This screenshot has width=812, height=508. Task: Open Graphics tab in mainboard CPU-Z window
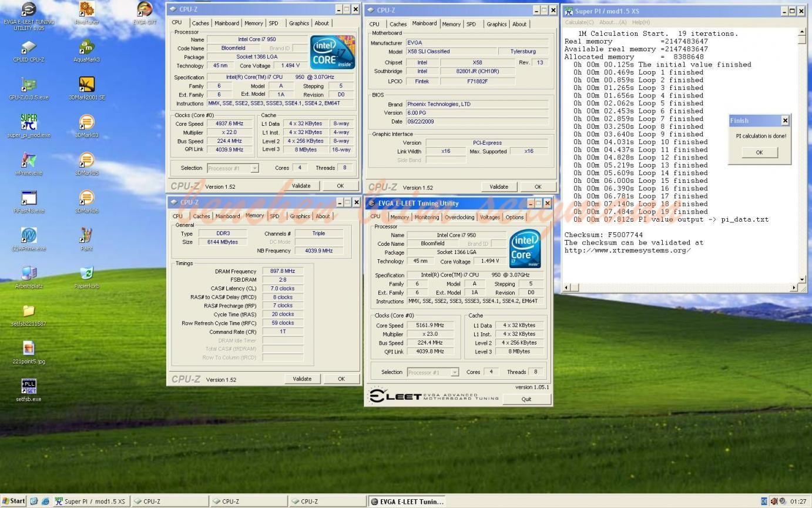coord(496,24)
